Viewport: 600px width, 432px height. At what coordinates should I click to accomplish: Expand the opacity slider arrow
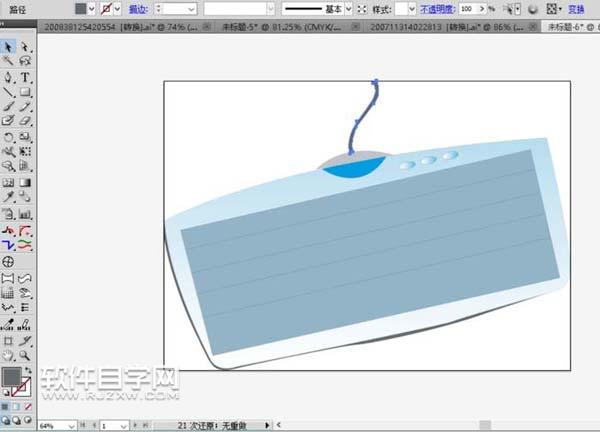tap(482, 9)
